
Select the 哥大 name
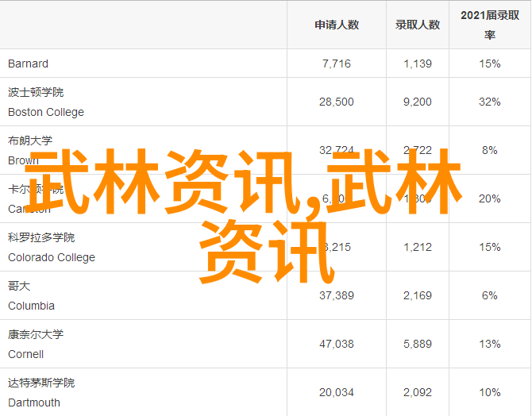tap(19, 286)
